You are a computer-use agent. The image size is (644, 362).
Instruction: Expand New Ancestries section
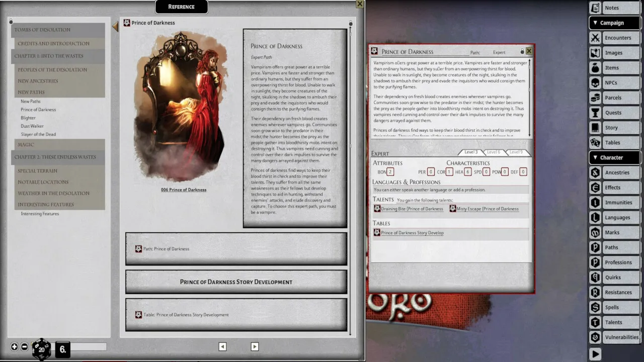(x=59, y=81)
